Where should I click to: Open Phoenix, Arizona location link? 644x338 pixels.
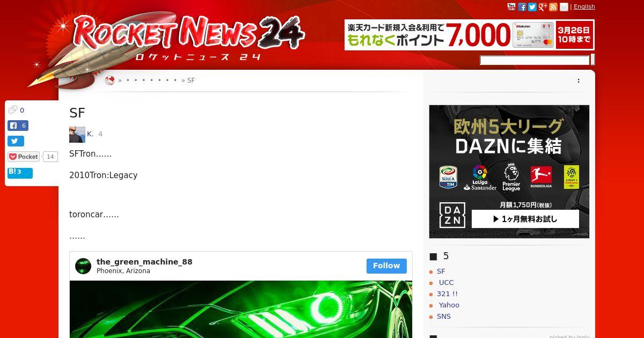coord(123,271)
